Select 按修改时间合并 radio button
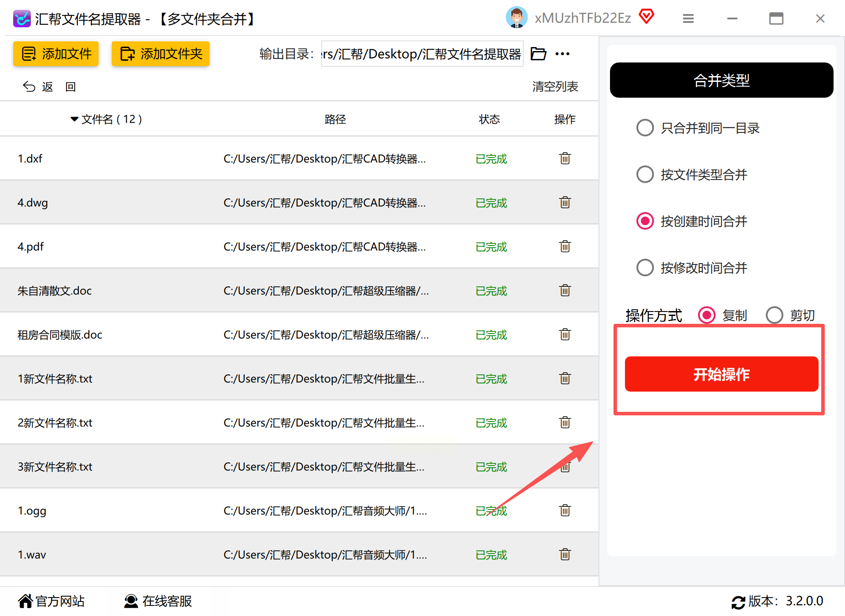The width and height of the screenshot is (845, 616). tap(645, 268)
